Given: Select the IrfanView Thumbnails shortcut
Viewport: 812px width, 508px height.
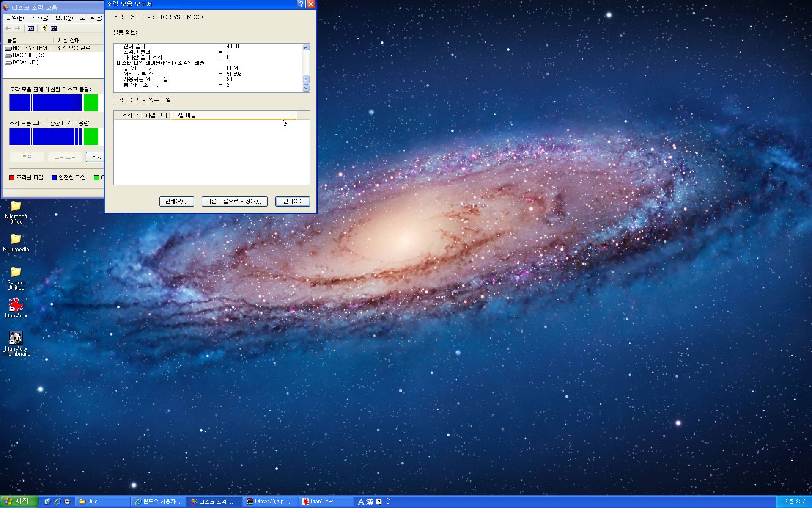Looking at the screenshot, I should click(16, 343).
